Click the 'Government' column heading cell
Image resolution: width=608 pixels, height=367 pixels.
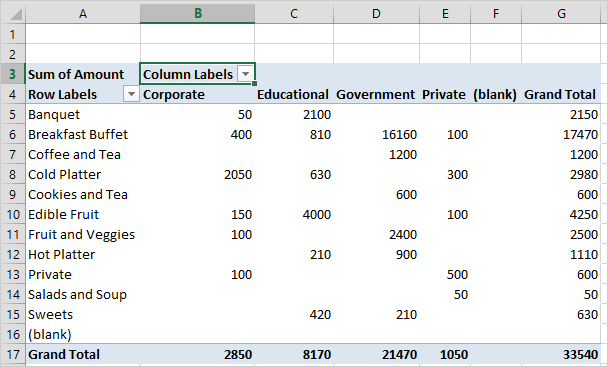[x=376, y=94]
